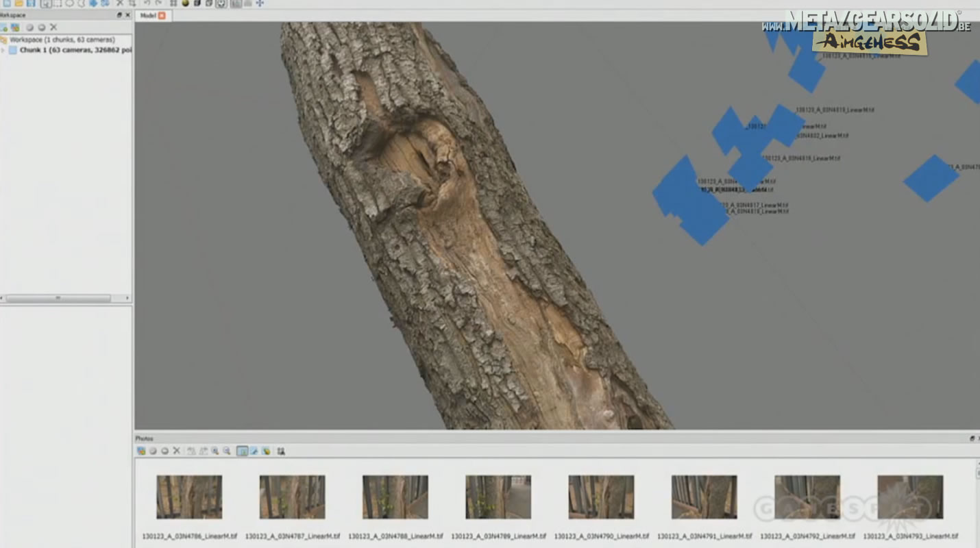The image size is (980, 548).
Task: Select the navigation arrow tool
Action: [46, 3]
